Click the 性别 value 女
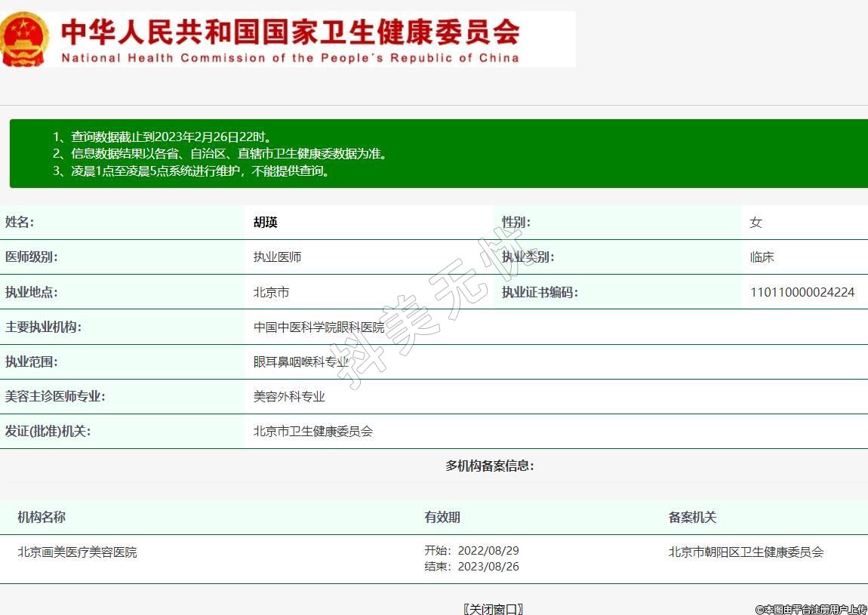The image size is (868, 615). [756, 223]
